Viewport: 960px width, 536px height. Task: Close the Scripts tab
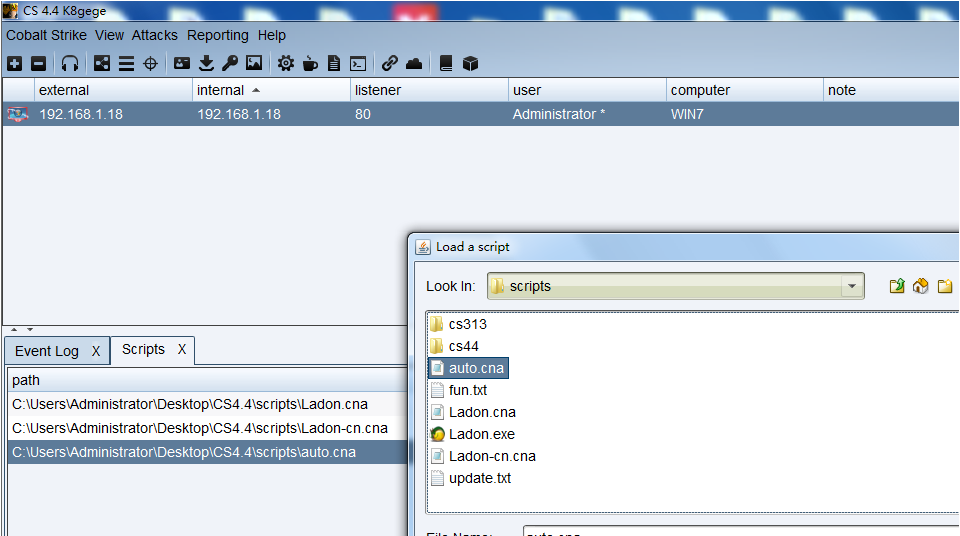[x=182, y=349]
